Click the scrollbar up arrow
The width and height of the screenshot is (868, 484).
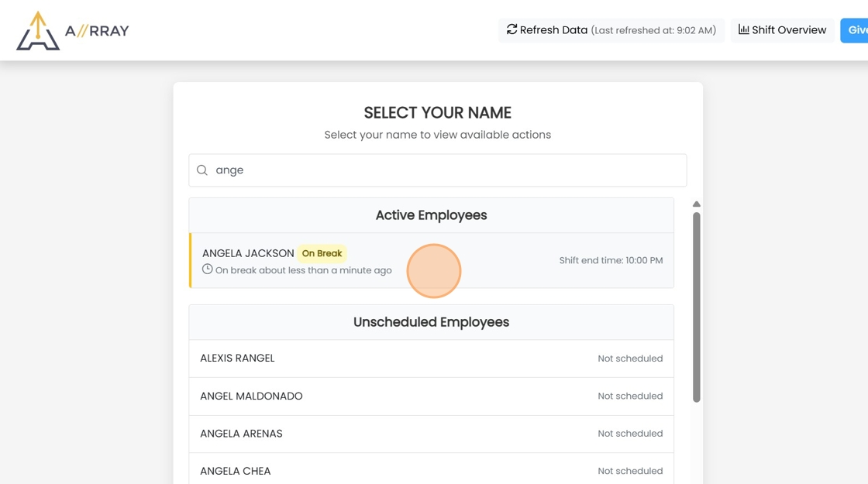click(697, 204)
